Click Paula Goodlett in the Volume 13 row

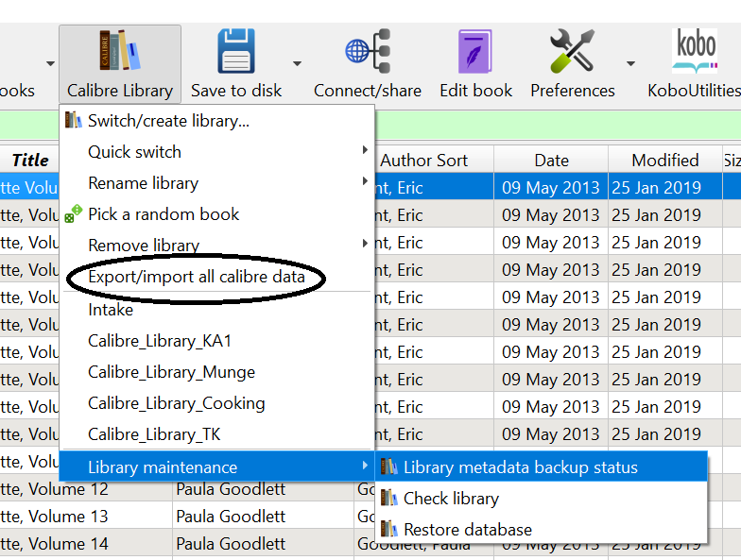tap(231, 517)
